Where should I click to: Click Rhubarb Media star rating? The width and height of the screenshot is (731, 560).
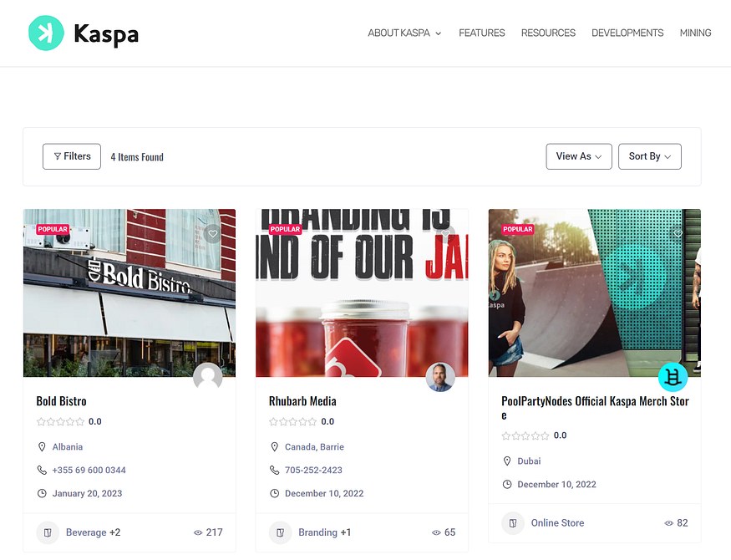(293, 421)
